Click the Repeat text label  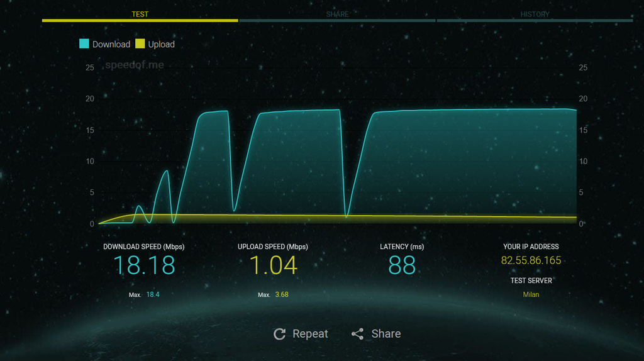point(310,334)
